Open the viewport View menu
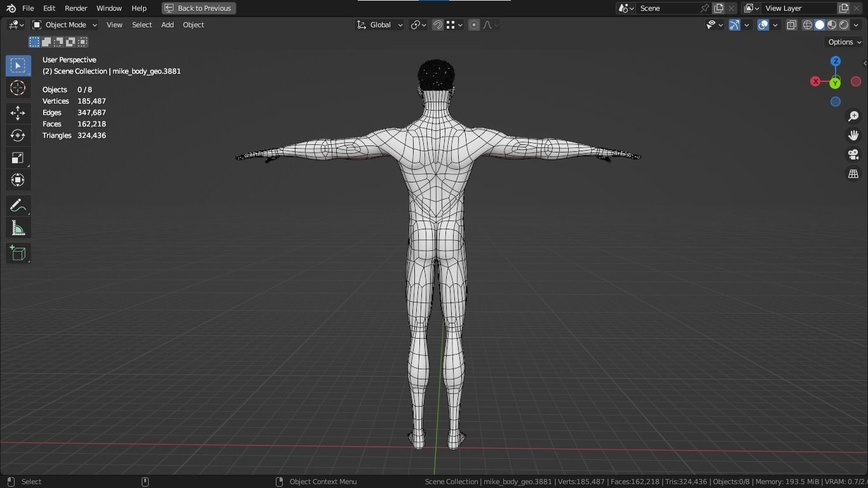 [114, 25]
